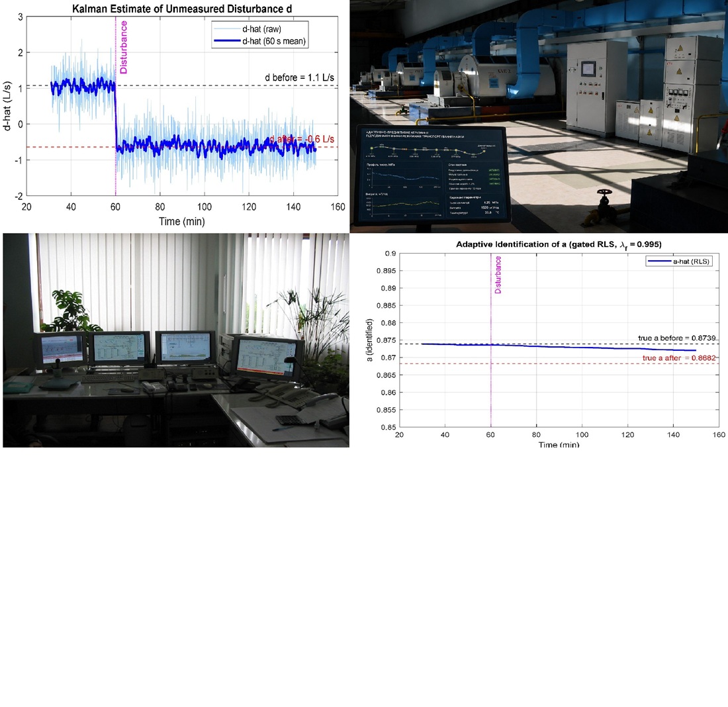Click the 'true a before = 0.8739' annotation
The height and width of the screenshot is (707, 728).
(677, 338)
